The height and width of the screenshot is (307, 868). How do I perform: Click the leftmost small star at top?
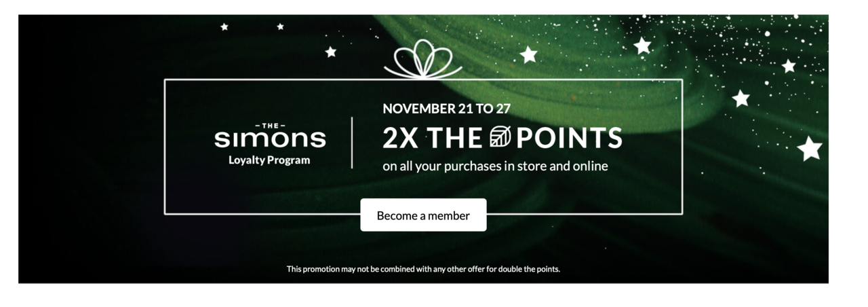coord(224,27)
